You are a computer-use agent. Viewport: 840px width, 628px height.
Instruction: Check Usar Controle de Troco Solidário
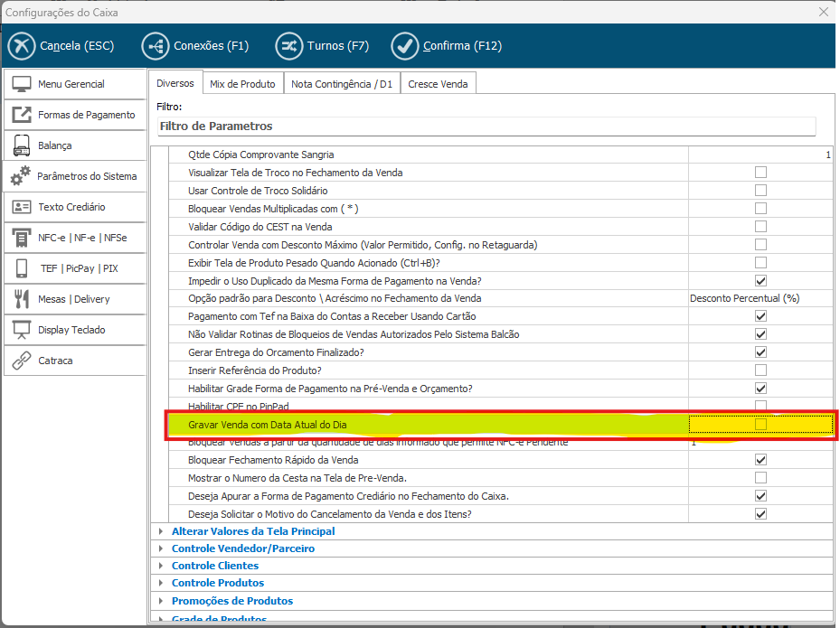760,191
